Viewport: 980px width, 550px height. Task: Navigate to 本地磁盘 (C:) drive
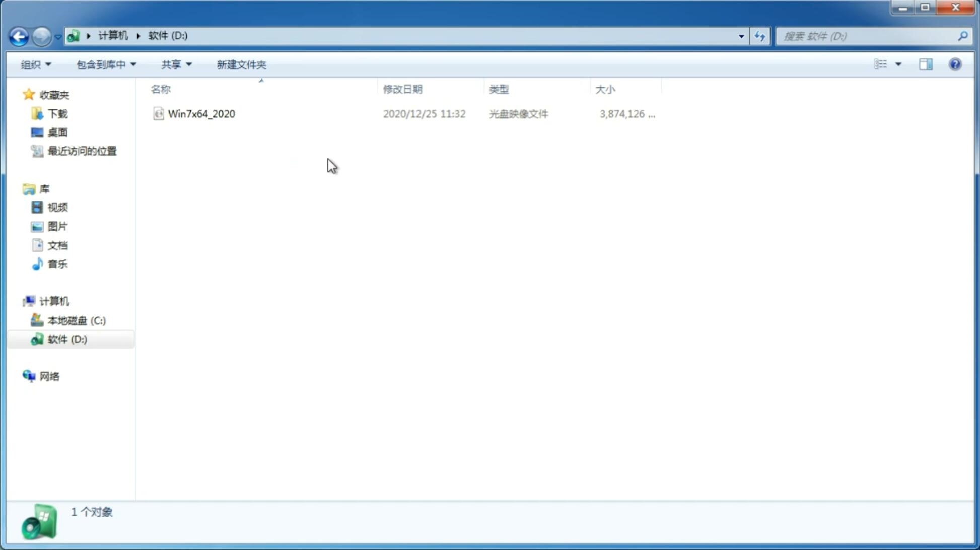[77, 320]
